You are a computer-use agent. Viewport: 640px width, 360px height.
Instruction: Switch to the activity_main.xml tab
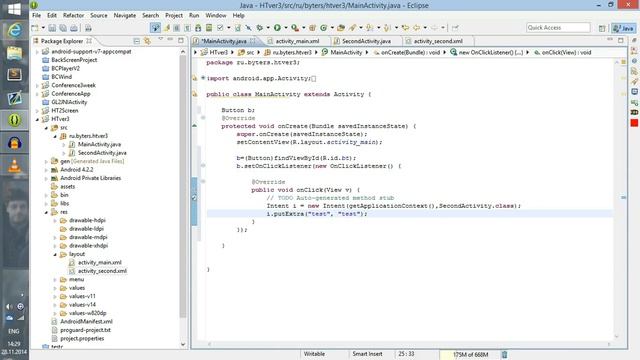point(297,41)
